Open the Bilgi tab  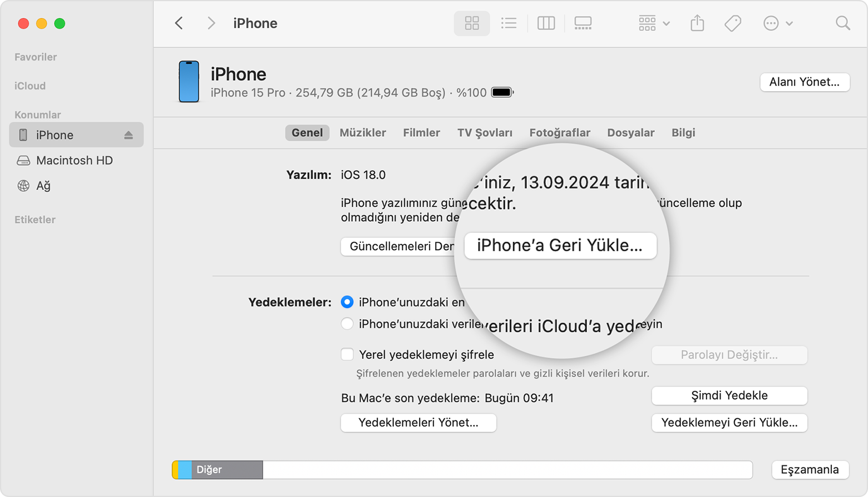[683, 133]
